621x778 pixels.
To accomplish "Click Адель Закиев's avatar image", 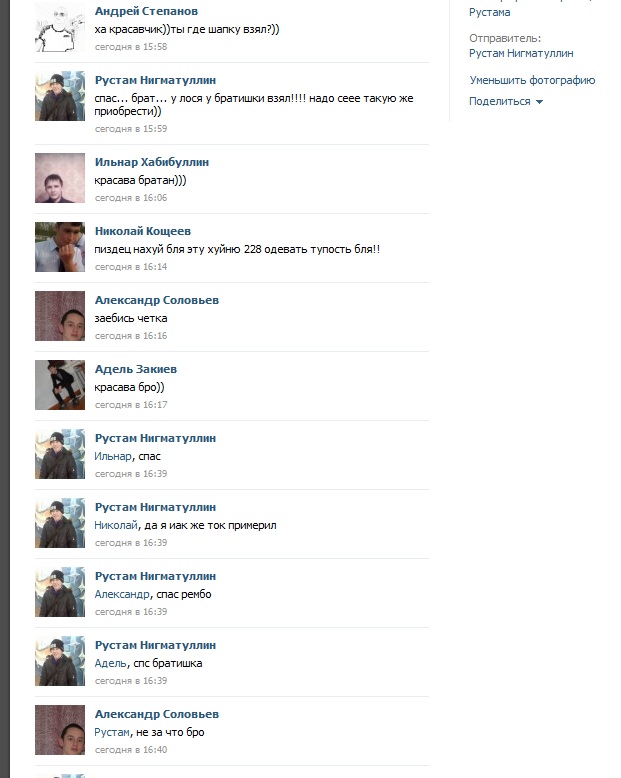I will (x=60, y=385).
